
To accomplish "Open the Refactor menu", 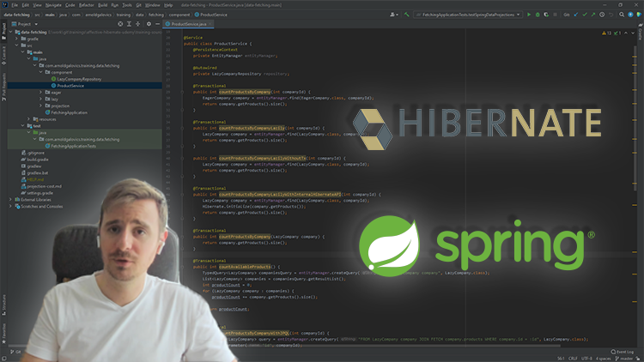I will click(x=86, y=5).
